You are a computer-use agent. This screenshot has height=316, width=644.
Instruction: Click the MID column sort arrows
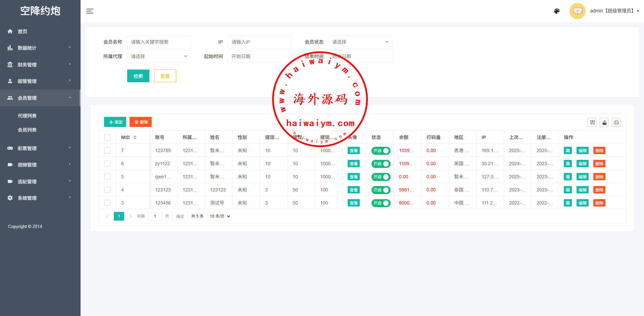135,137
